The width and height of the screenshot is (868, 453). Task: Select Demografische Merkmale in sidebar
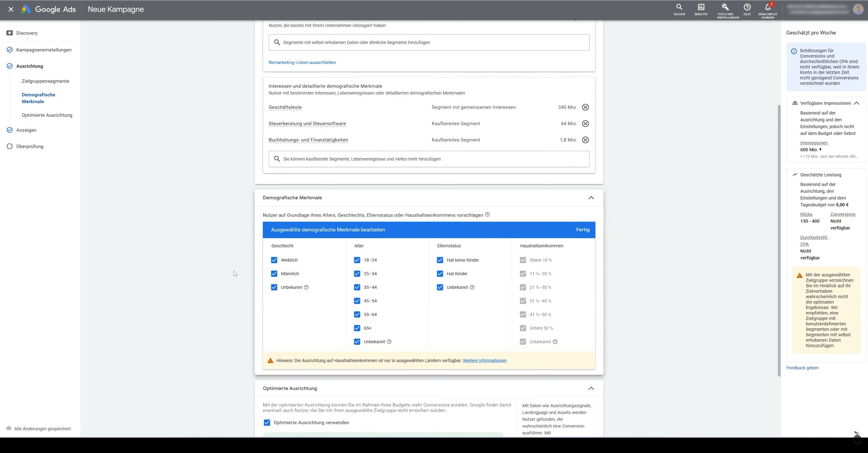pyautogui.click(x=39, y=98)
